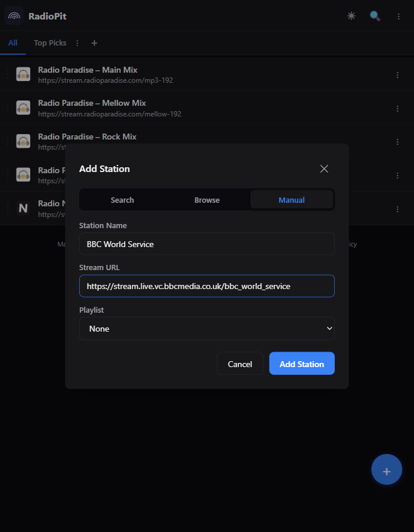Switch to Browse tab in Add Station
The width and height of the screenshot is (414, 532).
pos(207,200)
